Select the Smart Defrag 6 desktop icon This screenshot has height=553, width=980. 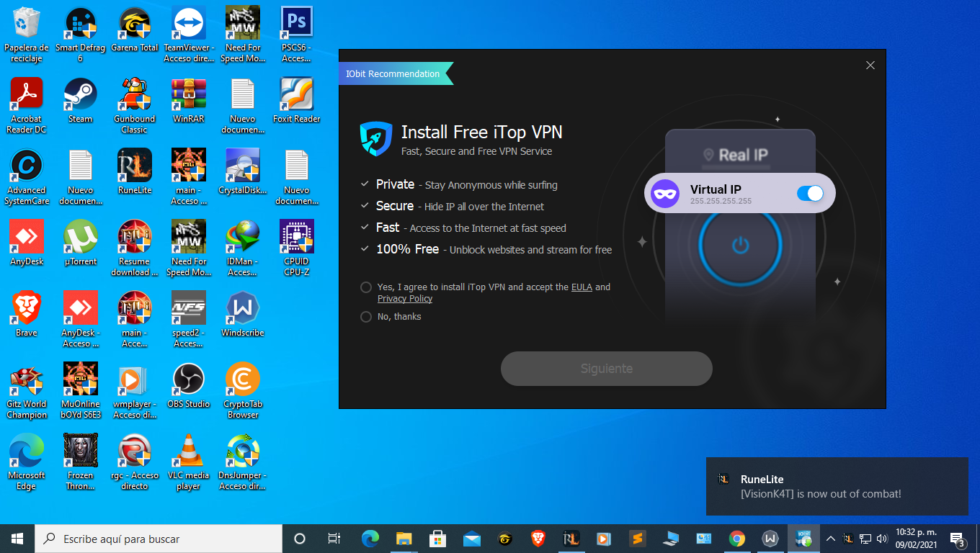80,35
